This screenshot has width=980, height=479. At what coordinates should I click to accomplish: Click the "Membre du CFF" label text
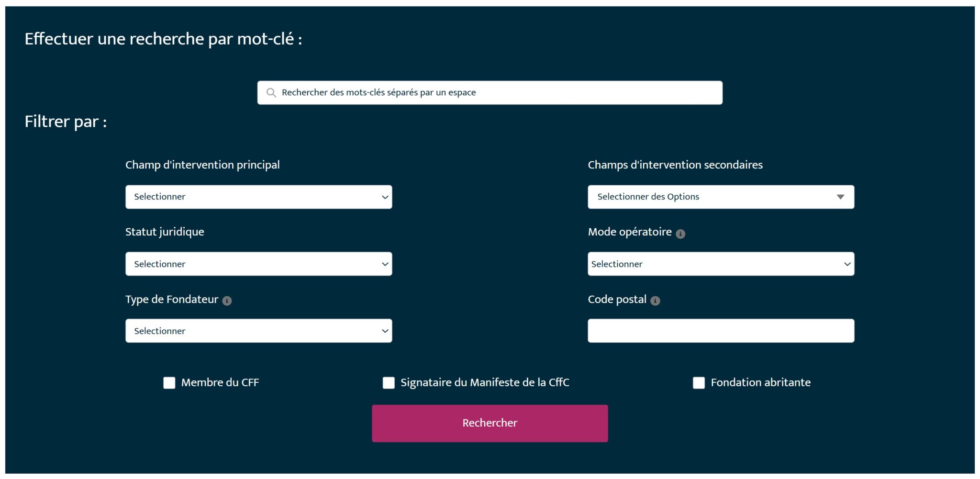[220, 383]
